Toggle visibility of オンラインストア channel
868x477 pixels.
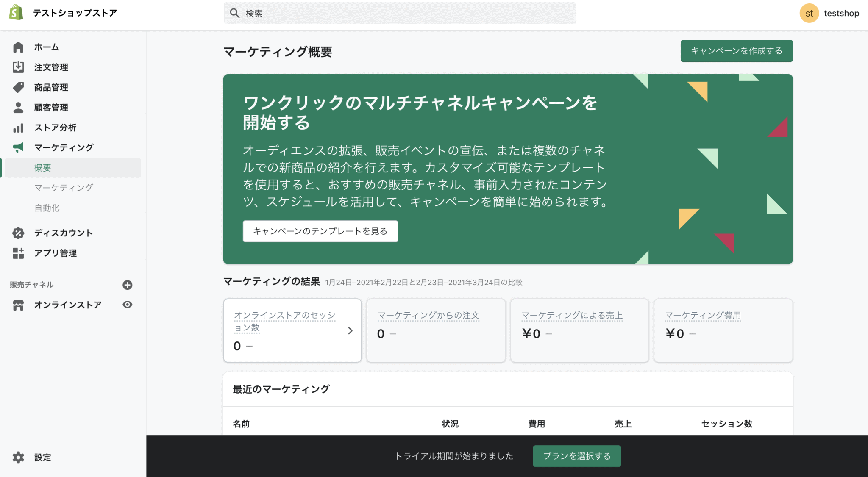click(127, 305)
